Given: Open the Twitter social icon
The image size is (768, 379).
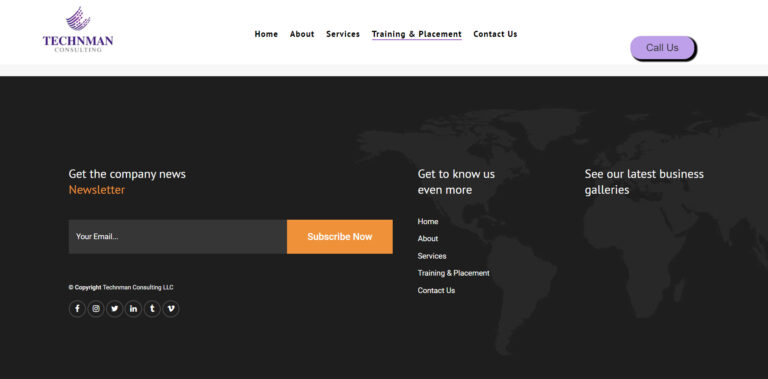Looking at the screenshot, I should tap(115, 309).
